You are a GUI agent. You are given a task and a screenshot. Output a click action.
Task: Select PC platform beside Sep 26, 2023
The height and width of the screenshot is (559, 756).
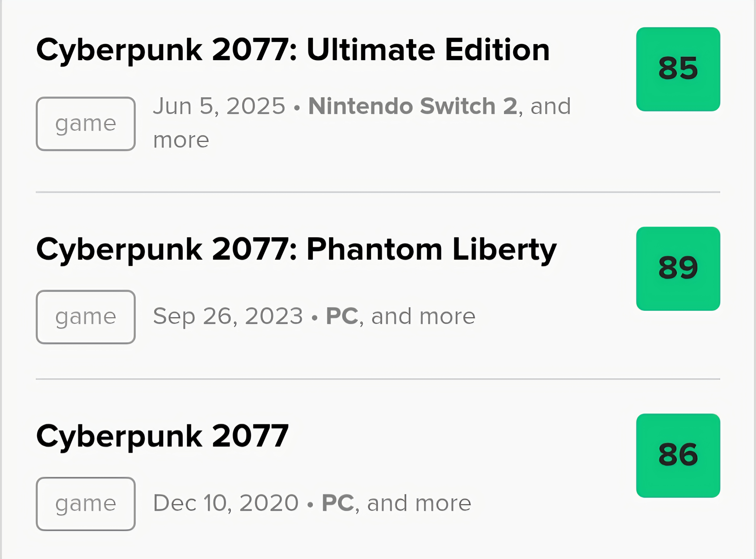point(342,316)
